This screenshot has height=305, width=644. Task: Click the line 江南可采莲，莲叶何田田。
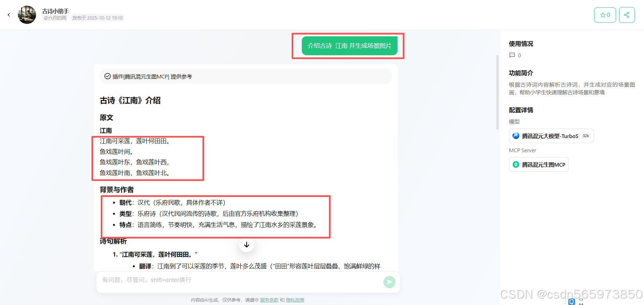click(136, 141)
